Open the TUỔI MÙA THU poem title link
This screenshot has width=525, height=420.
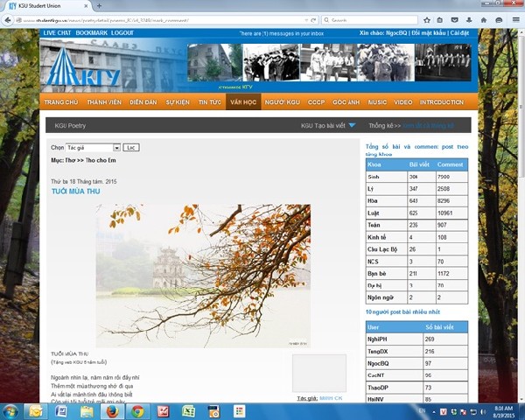(x=75, y=192)
